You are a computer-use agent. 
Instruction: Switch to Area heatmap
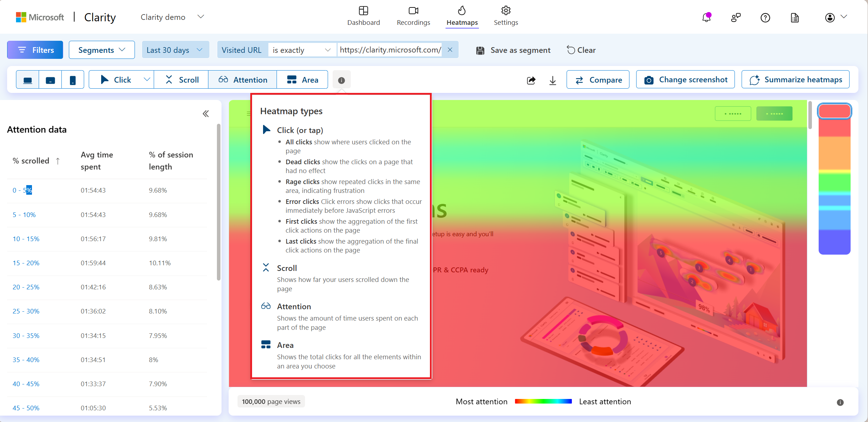click(302, 80)
